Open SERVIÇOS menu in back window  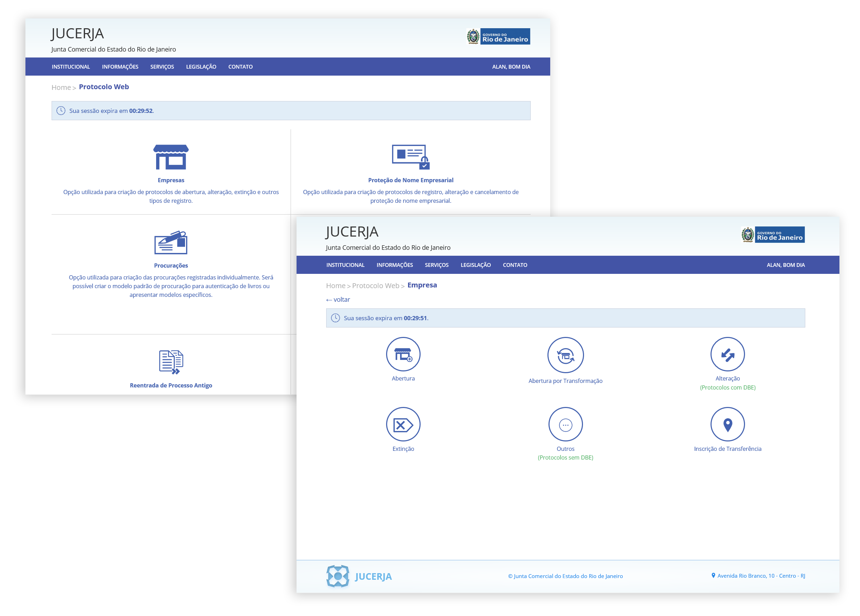coord(162,67)
